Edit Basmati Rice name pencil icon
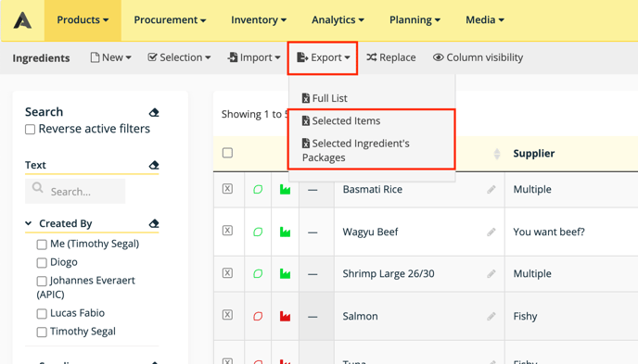 click(491, 189)
